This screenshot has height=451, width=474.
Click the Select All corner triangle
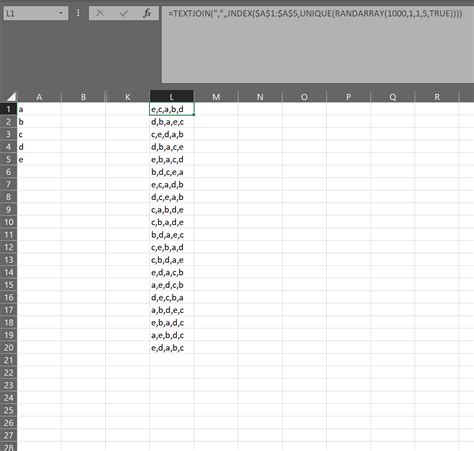[11, 97]
